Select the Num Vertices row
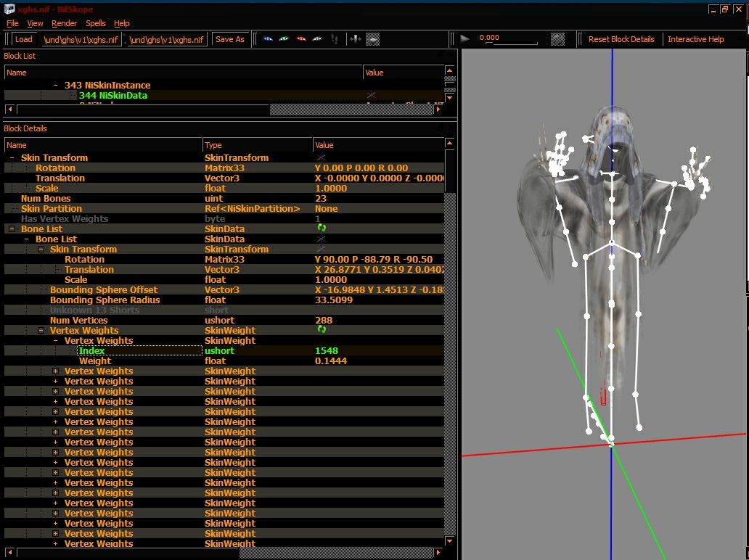The image size is (749, 560). [224, 321]
